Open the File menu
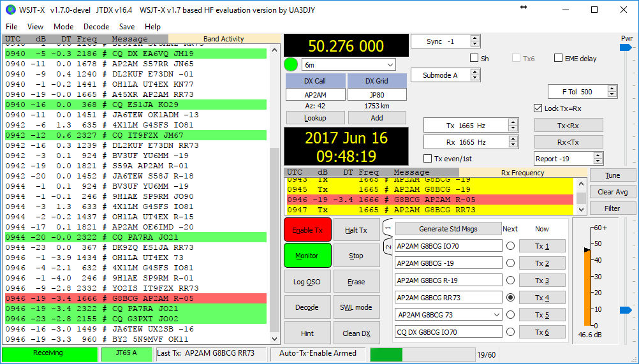639x364 pixels. (11, 27)
